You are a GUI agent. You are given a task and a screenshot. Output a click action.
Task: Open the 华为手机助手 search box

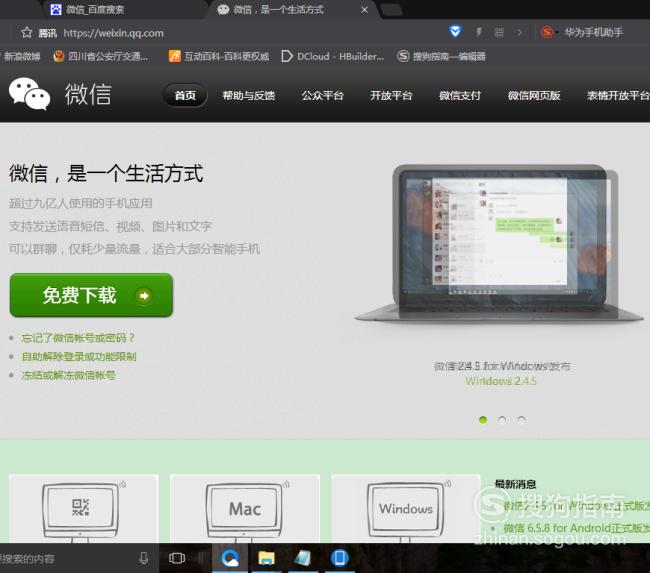click(594, 32)
